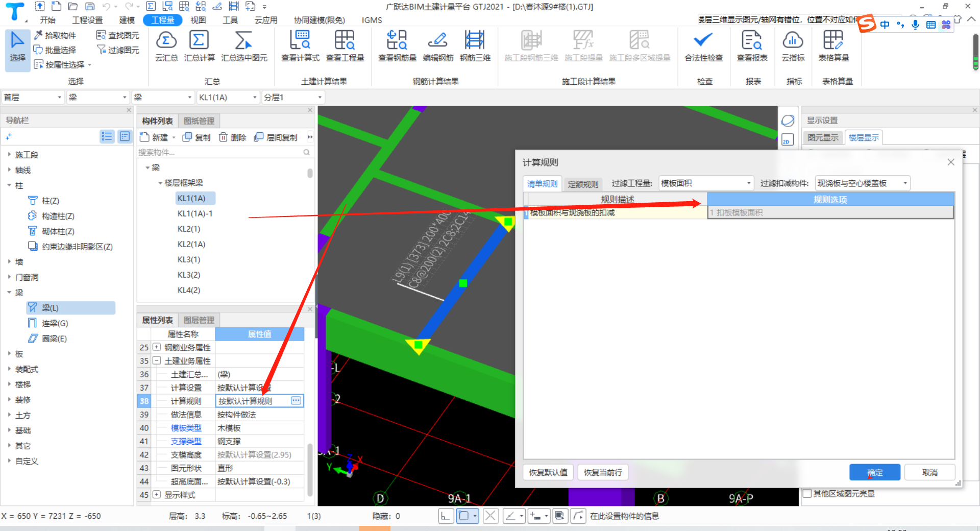980x531 pixels.
Task: Expand the 板 navigation node
Action: 9,353
